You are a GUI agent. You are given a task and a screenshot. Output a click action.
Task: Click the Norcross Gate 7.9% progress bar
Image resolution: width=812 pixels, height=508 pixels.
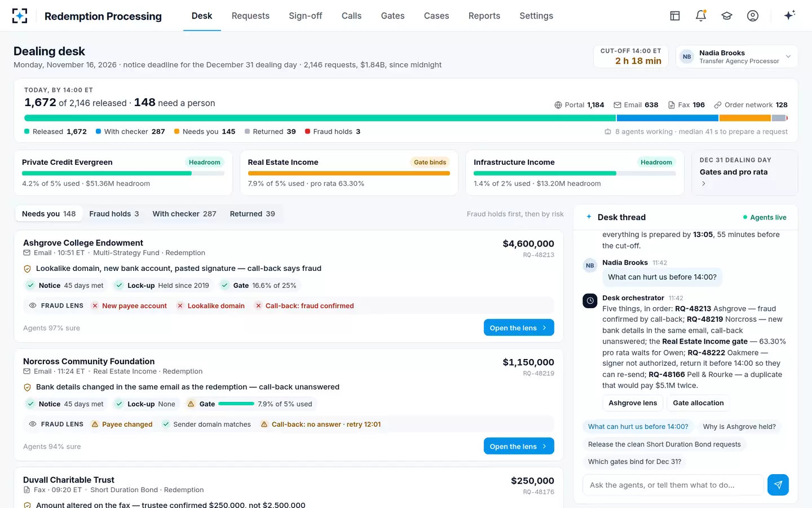click(x=236, y=404)
